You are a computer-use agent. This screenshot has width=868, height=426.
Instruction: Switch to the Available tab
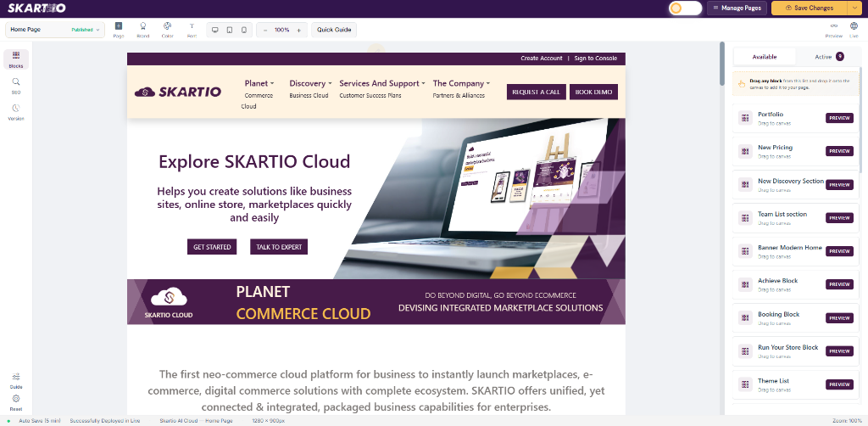(765, 57)
